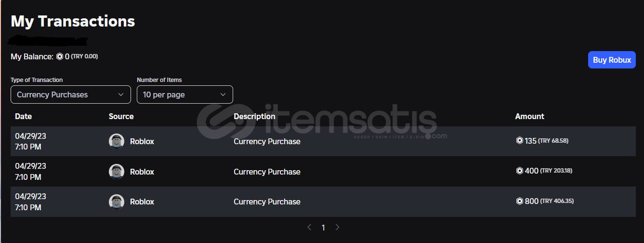Click the Description column header
The width and height of the screenshot is (644, 243).
254,116
